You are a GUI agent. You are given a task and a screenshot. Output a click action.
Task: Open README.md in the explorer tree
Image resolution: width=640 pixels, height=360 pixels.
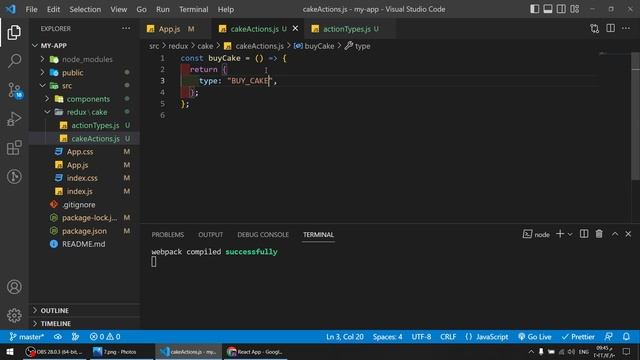point(85,244)
